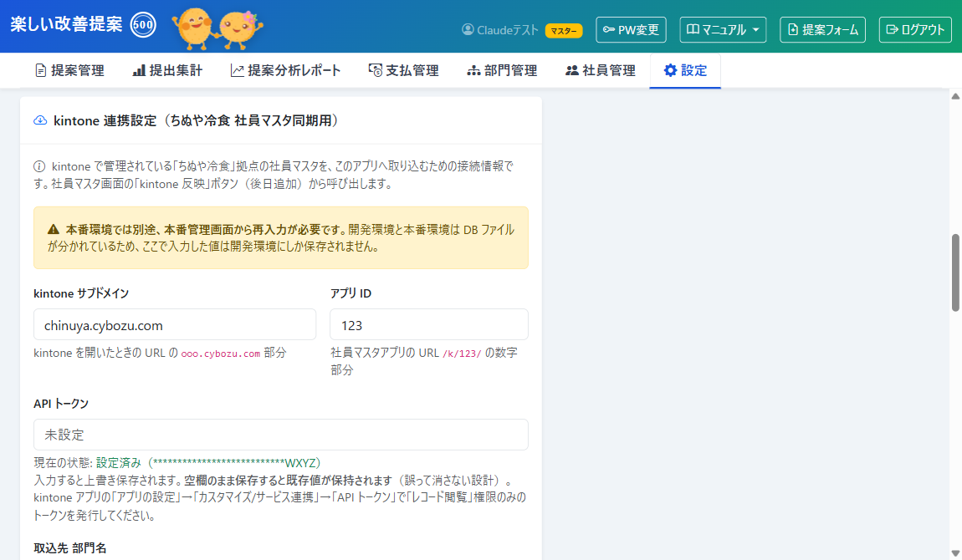The height and width of the screenshot is (560, 962).
Task: Click the key icon in PW変更 button
Action: click(609, 29)
